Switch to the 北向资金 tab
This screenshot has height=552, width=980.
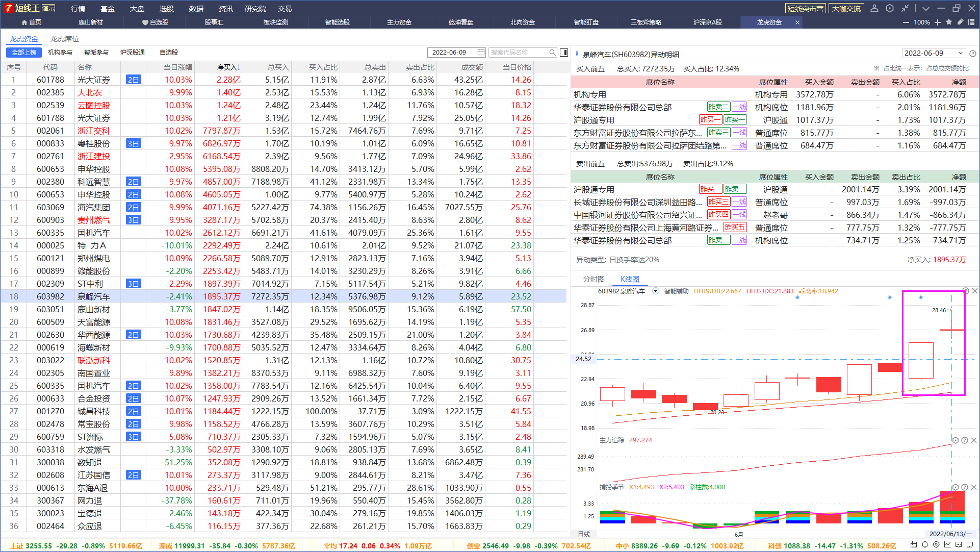coord(523,22)
